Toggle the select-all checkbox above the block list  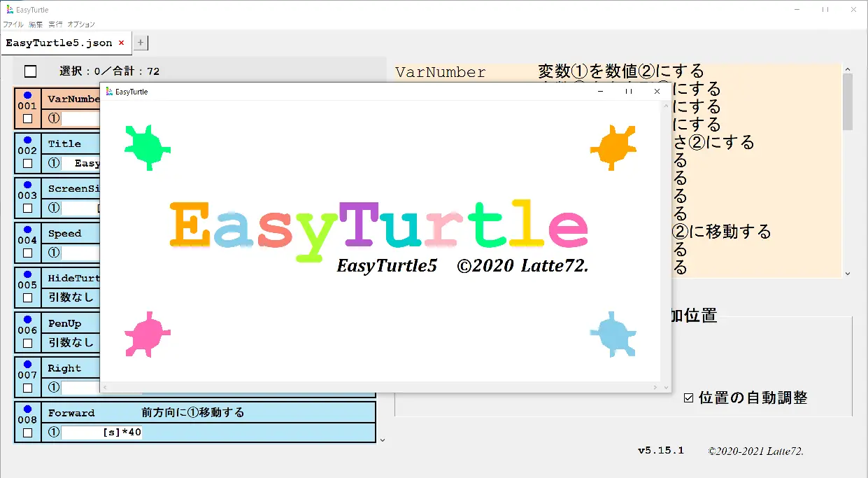tap(29, 71)
